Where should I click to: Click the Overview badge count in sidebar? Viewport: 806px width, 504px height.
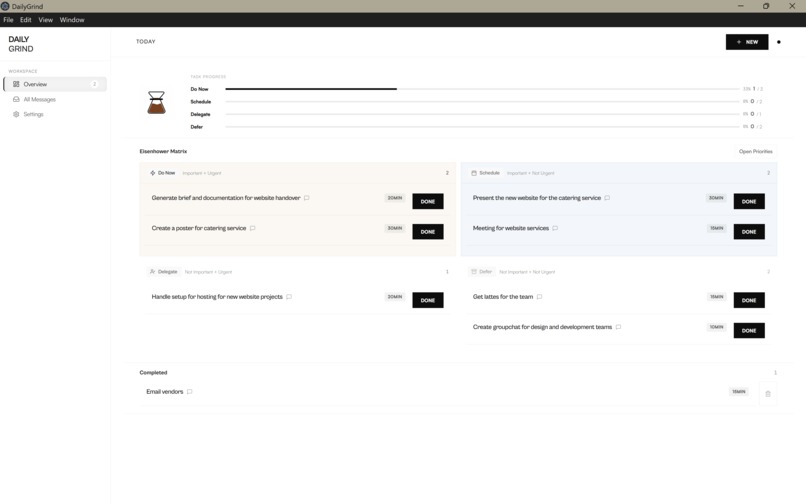pyautogui.click(x=95, y=84)
